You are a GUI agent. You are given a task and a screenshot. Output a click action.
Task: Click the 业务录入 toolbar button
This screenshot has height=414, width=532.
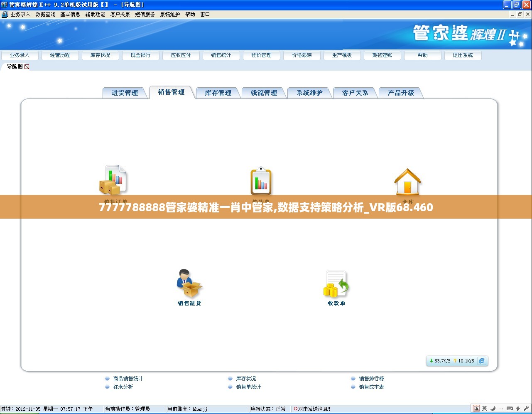tap(20, 55)
